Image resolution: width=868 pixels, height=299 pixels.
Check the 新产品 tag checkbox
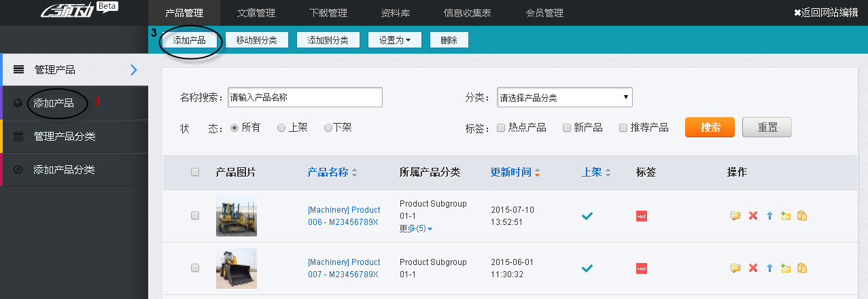click(567, 127)
